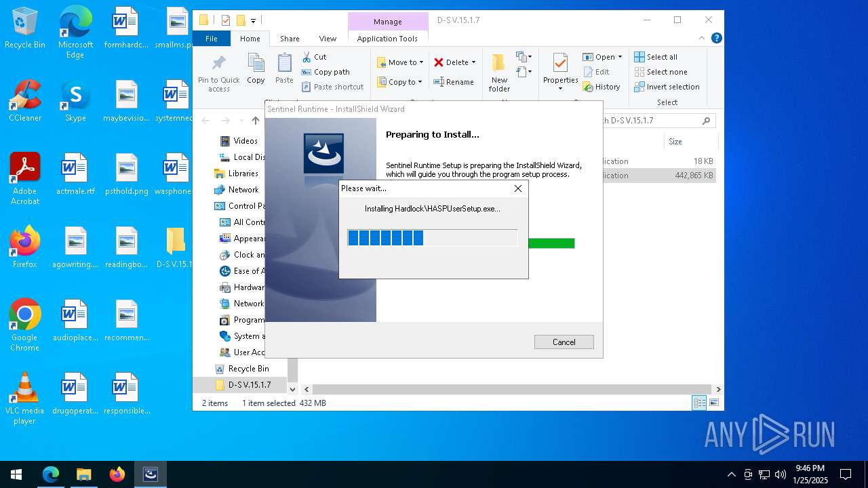The height and width of the screenshot is (488, 868).
Task: Select psthold.png desktop file
Action: click(127, 175)
